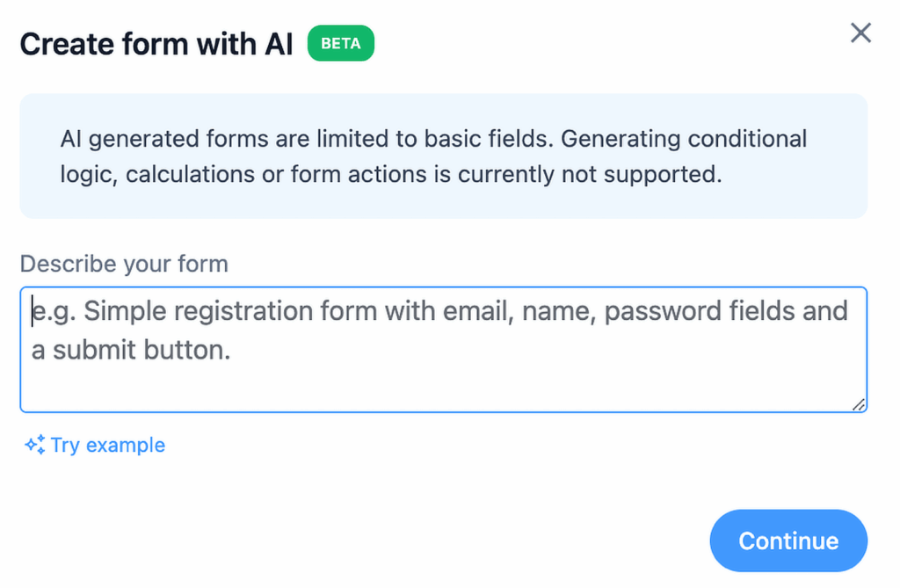Activate the Try example shortcut text

[107, 445]
